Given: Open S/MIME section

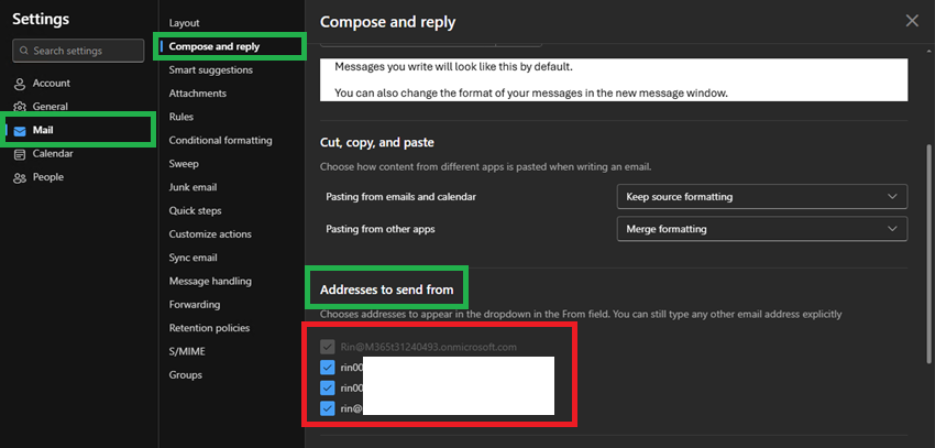Looking at the screenshot, I should pyautogui.click(x=187, y=351).
